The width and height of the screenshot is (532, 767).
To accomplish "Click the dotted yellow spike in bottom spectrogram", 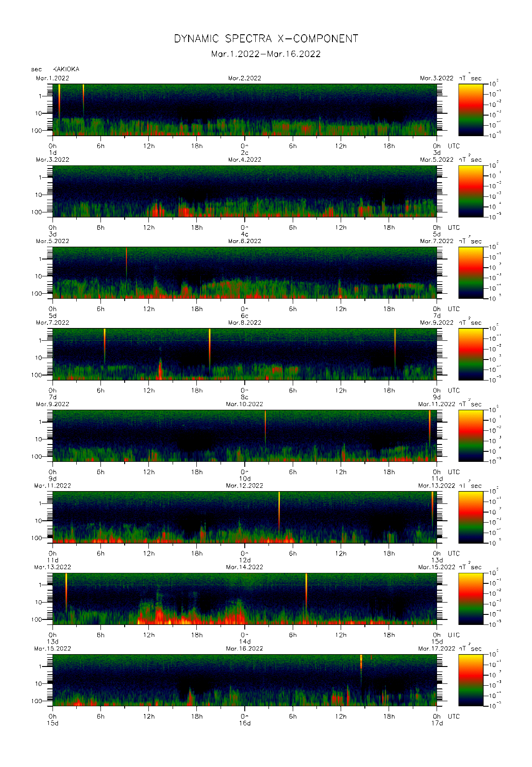I will pyautogui.click(x=361, y=661).
